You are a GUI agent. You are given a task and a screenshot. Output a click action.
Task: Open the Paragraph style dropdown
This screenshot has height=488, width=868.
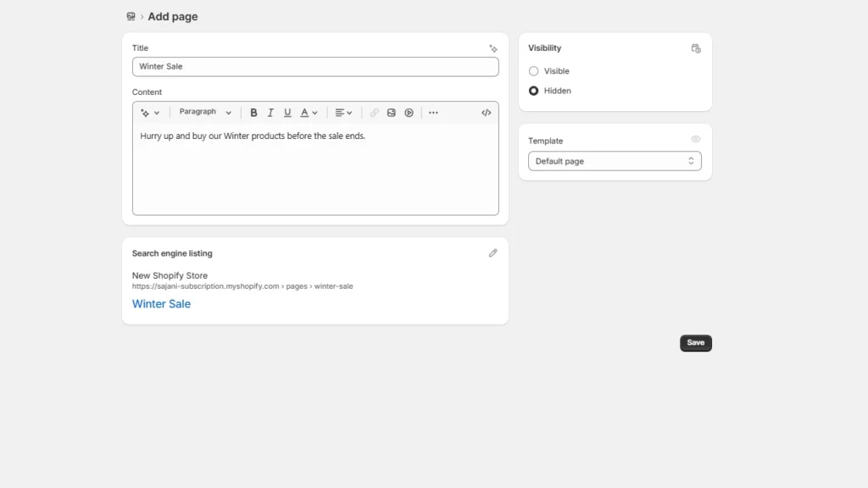click(203, 112)
